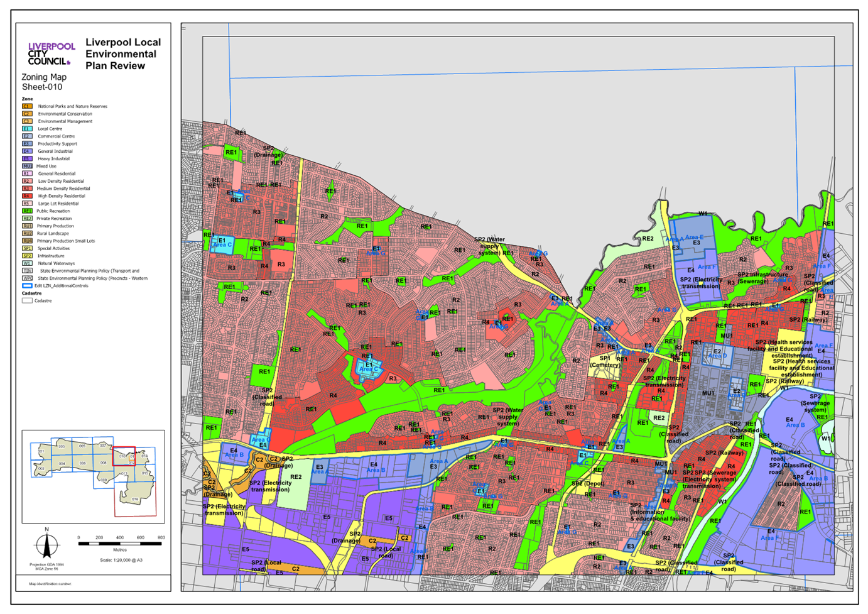Click 'Primary Production Small Lots' legend label
The height and width of the screenshot is (614, 868).
click(x=66, y=241)
